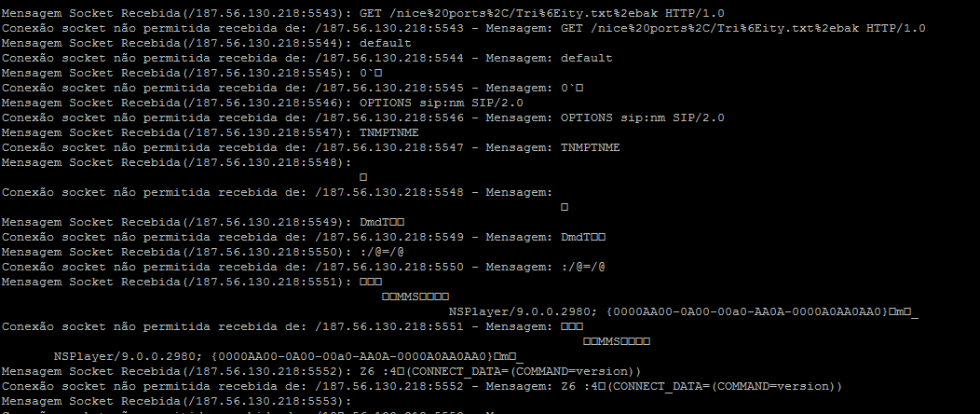This screenshot has height=414, width=980.
Task: Click the second NSPlayer/9.0.0.2980 at line start
Action: coord(125,357)
